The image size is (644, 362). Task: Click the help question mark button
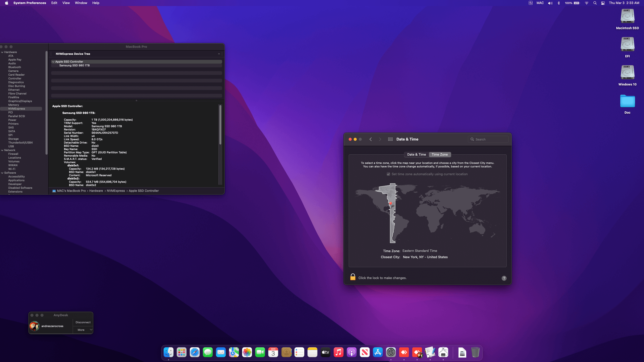pos(504,278)
